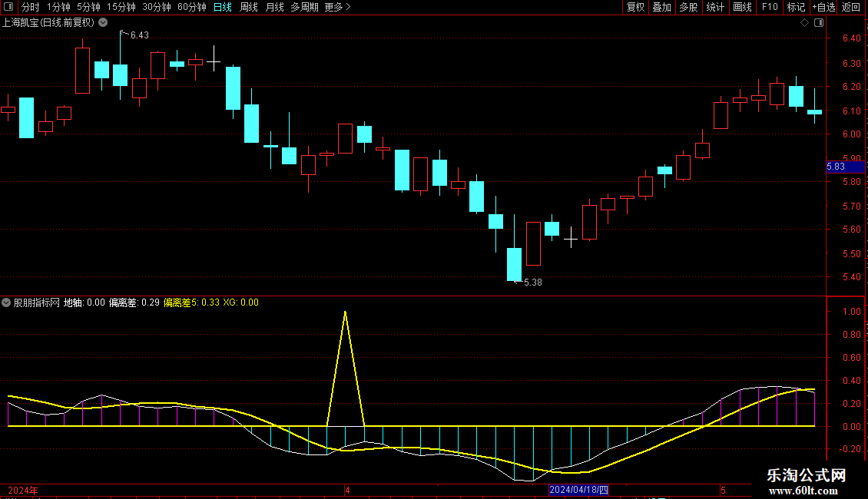The height and width of the screenshot is (499, 868).
Task: Switch to 分时 intraday view
Action: coord(31,7)
